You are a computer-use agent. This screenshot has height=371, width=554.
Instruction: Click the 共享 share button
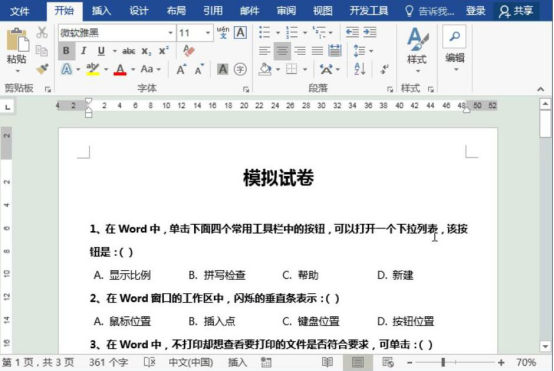coord(516,11)
